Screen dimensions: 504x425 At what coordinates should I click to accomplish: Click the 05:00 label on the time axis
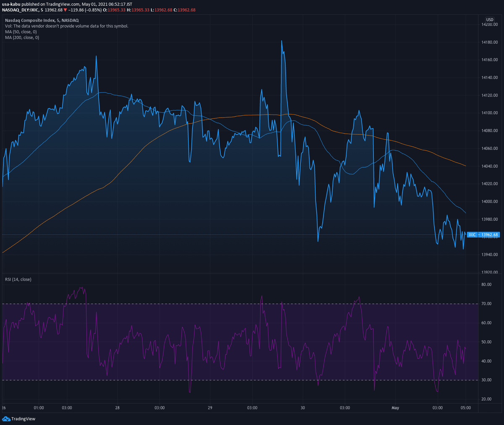point(466,408)
